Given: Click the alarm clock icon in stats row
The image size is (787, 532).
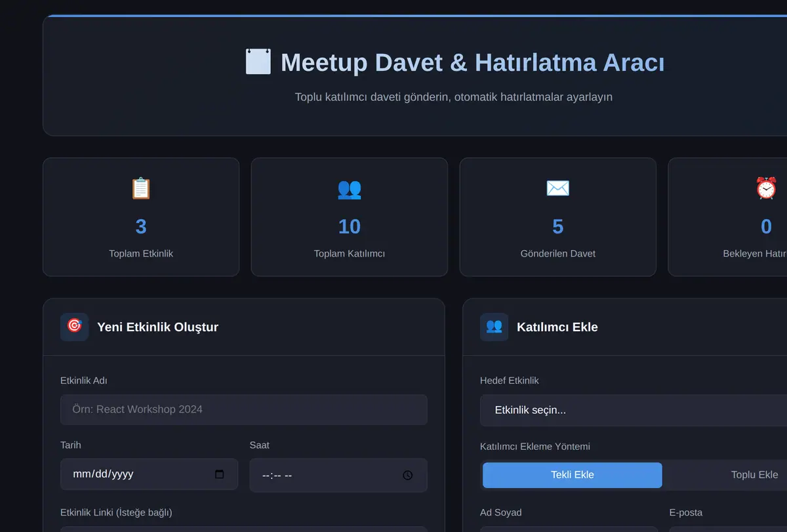Looking at the screenshot, I should point(766,188).
